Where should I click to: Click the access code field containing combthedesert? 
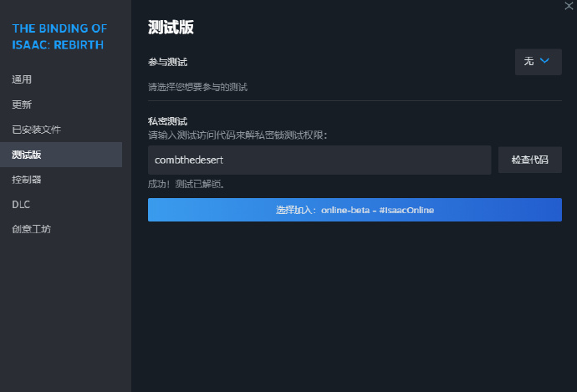click(319, 160)
